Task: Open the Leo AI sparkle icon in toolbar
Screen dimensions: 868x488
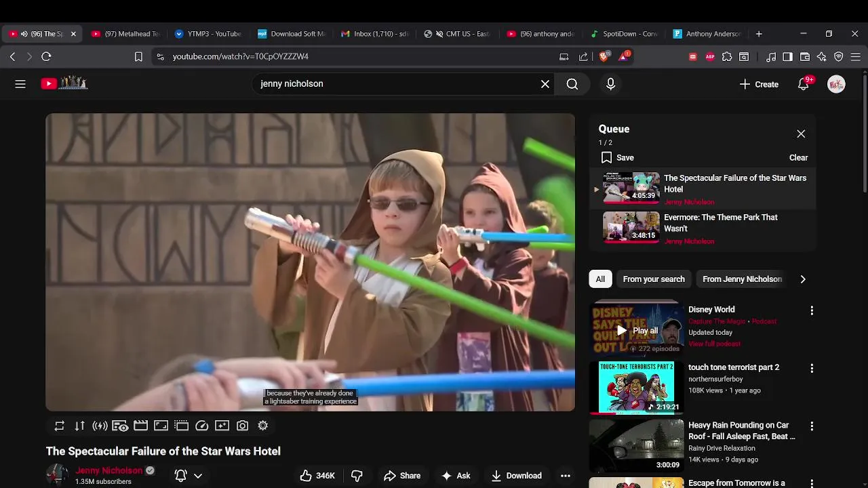Action: pyautogui.click(x=822, y=57)
